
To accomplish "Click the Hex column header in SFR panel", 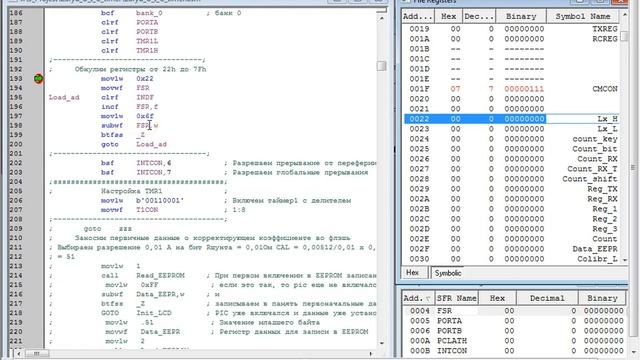I will [497, 298].
